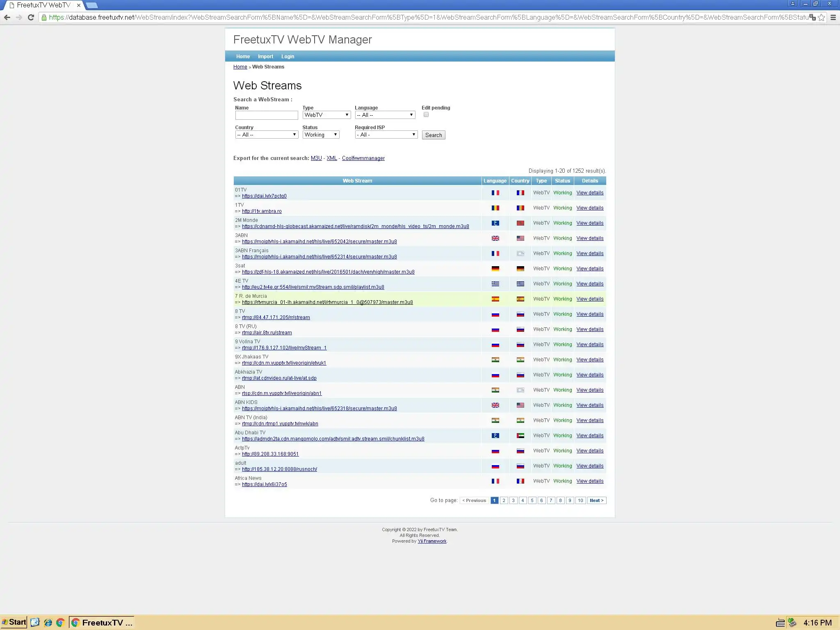Enable the Edit pending checkbox

[x=426, y=115]
